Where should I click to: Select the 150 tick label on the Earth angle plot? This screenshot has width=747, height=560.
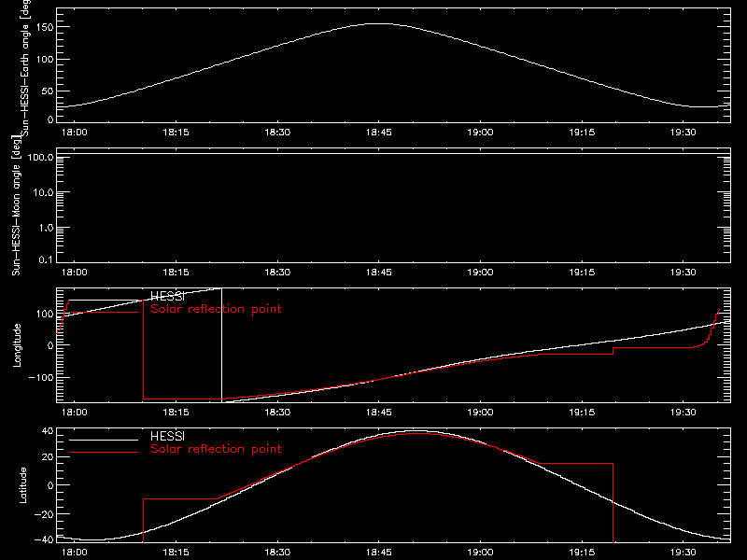pos(45,27)
